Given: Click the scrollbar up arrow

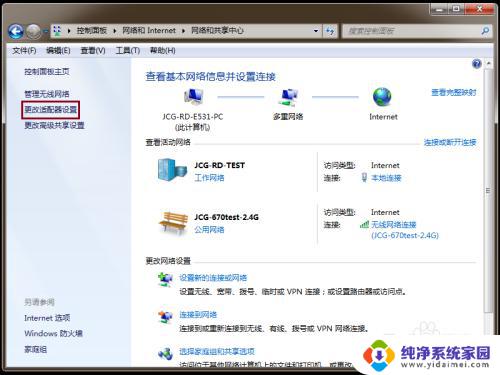Looking at the screenshot, I should click(x=489, y=63).
